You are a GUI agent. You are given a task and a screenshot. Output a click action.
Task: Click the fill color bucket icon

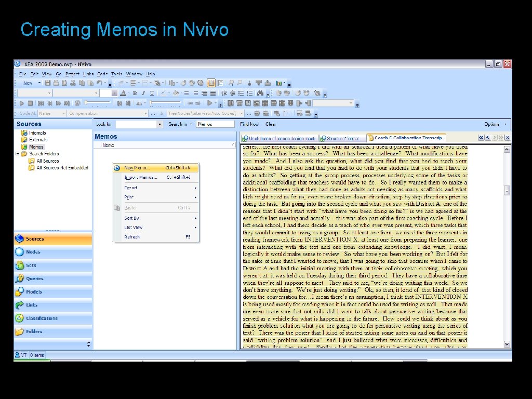pos(176,93)
